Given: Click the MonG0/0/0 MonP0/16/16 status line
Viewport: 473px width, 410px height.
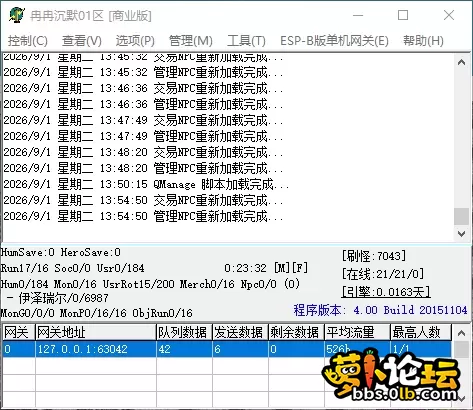Looking at the screenshot, I should coord(97,313).
